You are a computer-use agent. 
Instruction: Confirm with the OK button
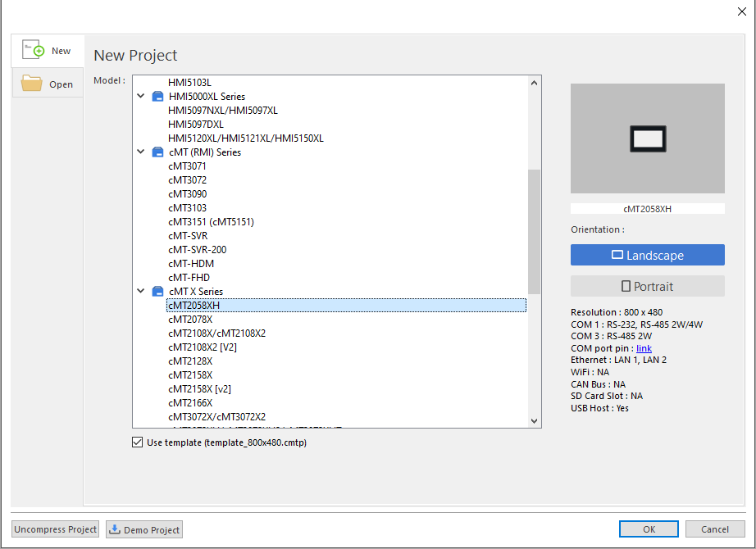[649, 529]
